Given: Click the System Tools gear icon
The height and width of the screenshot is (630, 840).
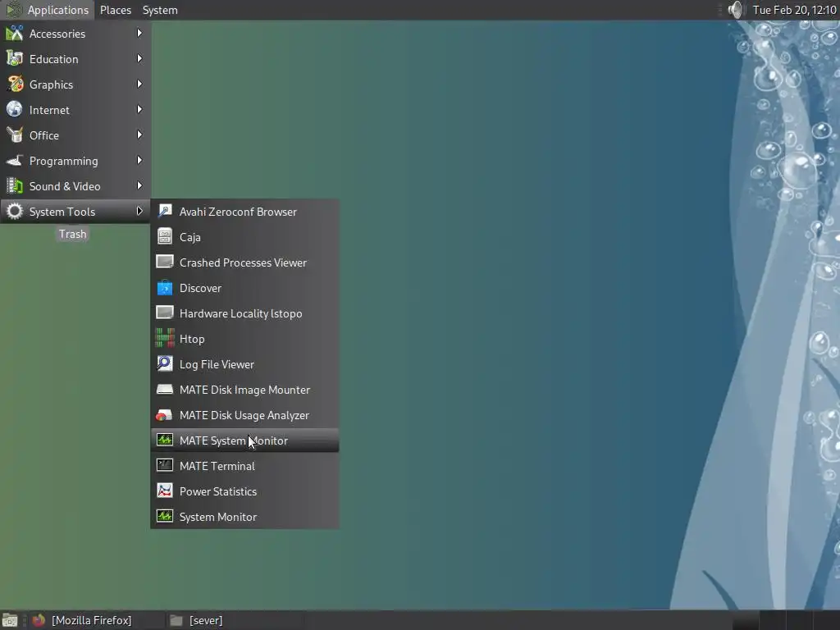Looking at the screenshot, I should [15, 211].
